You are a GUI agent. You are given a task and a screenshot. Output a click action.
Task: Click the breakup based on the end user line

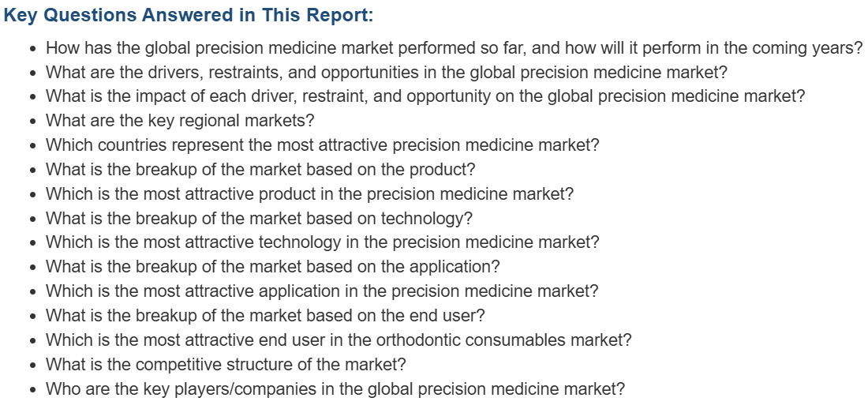[265, 315]
